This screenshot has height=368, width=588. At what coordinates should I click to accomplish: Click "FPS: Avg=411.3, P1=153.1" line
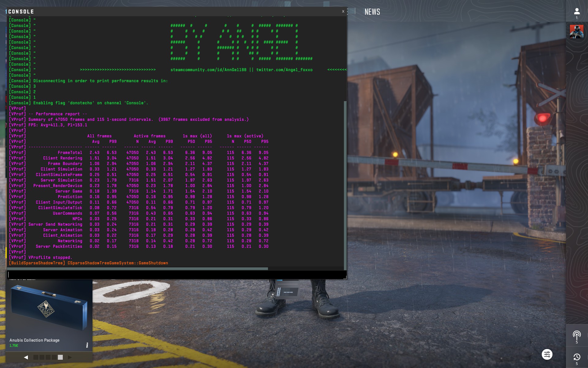click(58, 125)
